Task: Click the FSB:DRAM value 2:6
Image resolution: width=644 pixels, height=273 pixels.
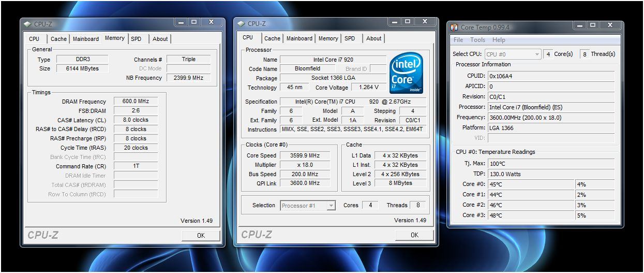Action: point(136,111)
